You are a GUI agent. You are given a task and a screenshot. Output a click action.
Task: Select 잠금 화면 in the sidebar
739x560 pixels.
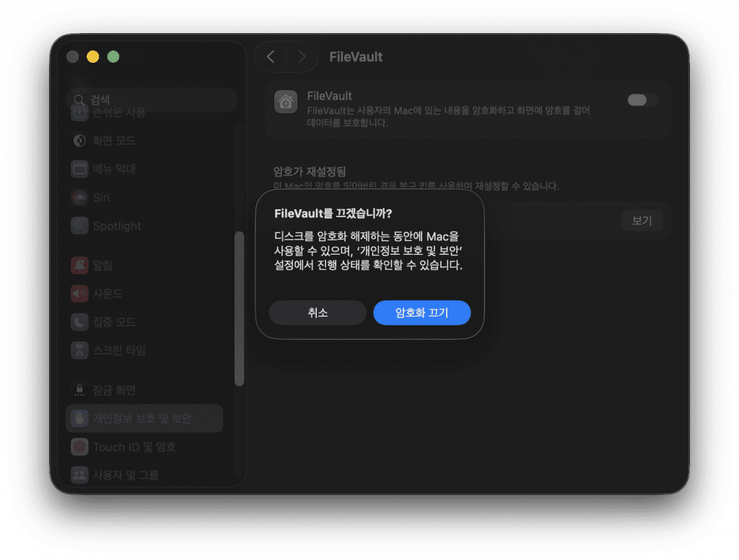pos(114,390)
